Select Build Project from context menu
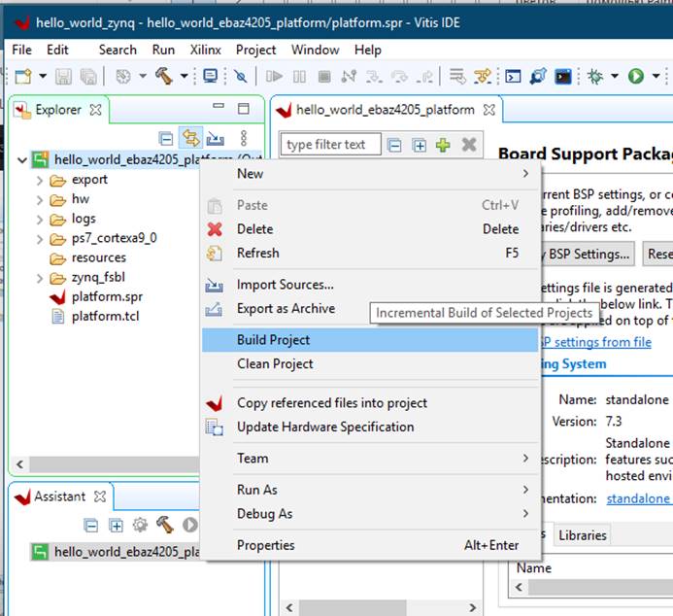Image resolution: width=673 pixels, height=616 pixels. pyautogui.click(x=273, y=340)
